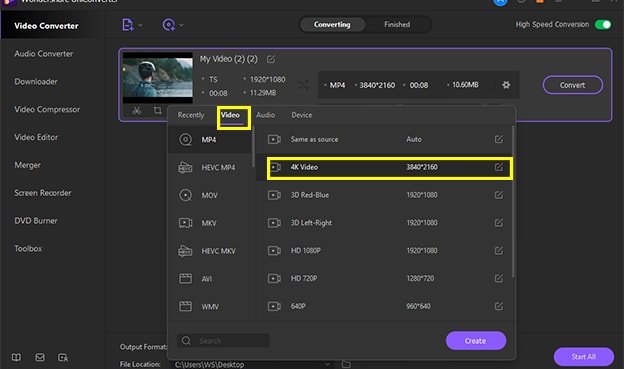Open Screen Recorder in sidebar
Screen dimensions: 624x369
pyautogui.click(x=43, y=193)
